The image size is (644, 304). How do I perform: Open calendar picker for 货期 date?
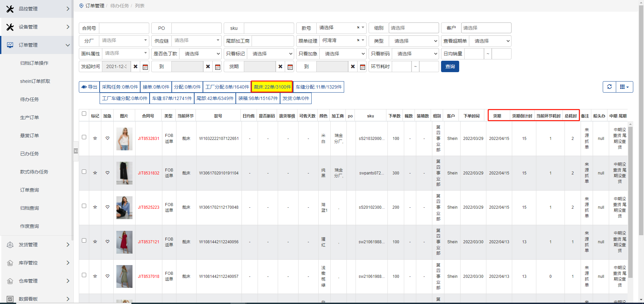(x=290, y=67)
